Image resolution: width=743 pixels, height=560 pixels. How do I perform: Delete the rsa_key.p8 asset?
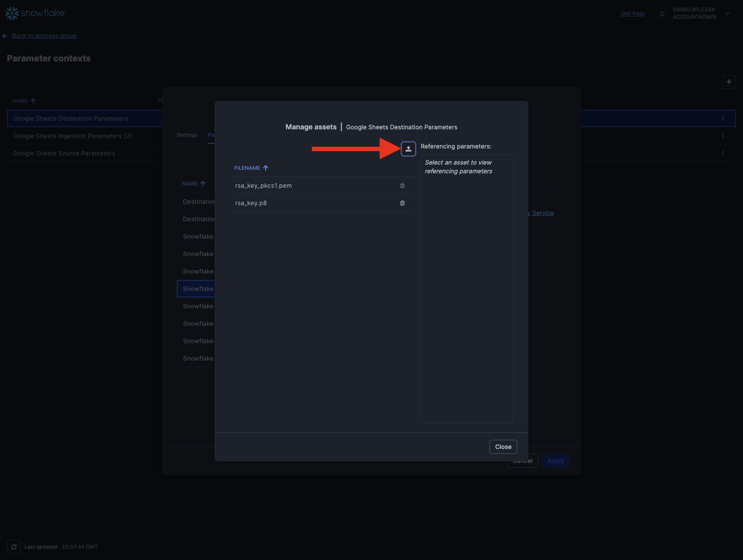[402, 203]
